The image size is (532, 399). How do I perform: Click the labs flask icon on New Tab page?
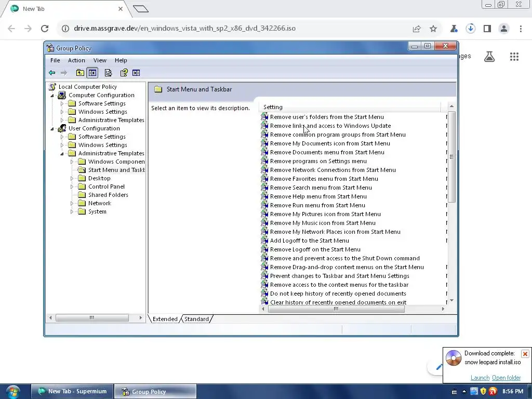tap(489, 57)
